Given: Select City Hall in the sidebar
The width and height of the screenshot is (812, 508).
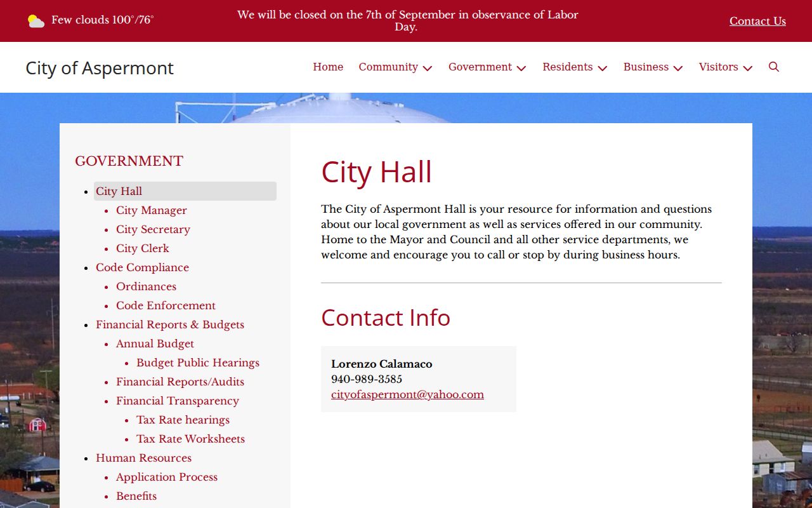Looking at the screenshot, I should [x=185, y=191].
